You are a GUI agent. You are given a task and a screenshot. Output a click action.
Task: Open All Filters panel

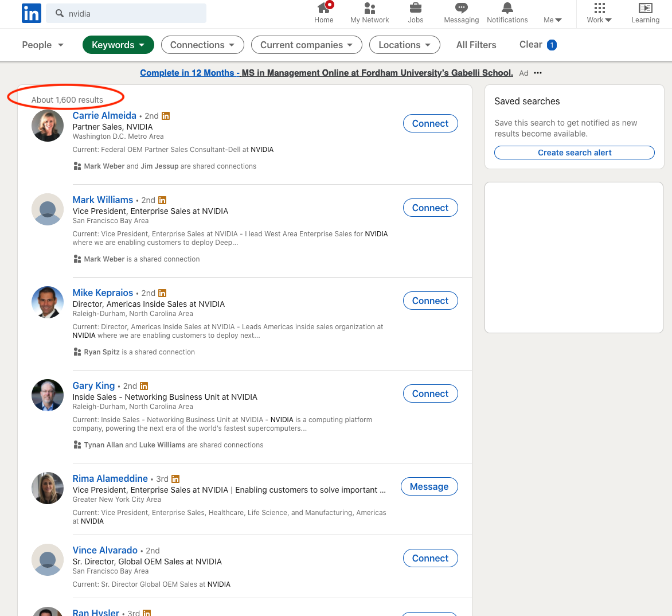pos(476,45)
